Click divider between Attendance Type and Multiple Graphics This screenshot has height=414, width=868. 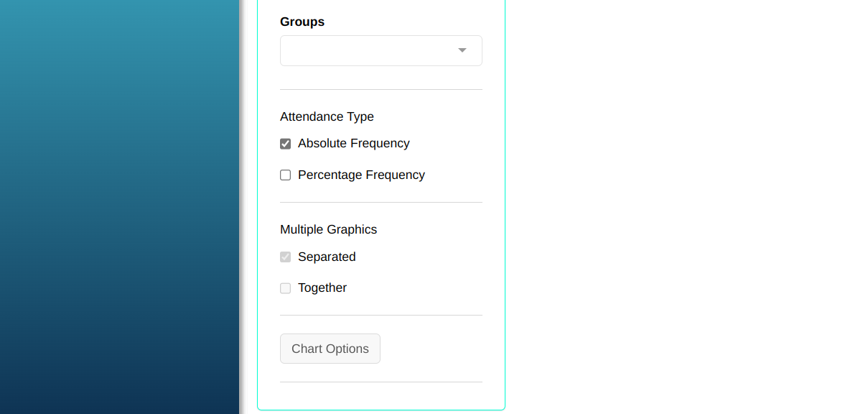381,203
